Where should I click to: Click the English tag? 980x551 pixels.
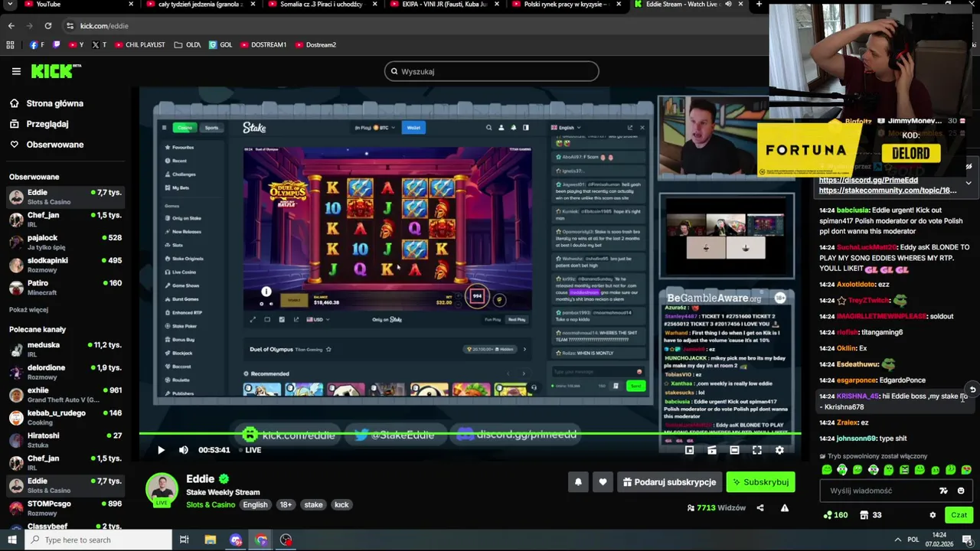click(x=256, y=505)
